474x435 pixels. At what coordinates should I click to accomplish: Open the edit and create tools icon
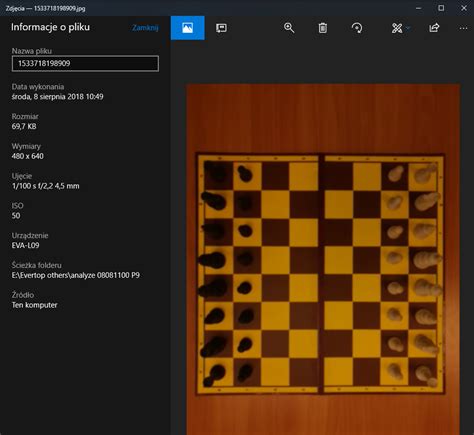397,28
